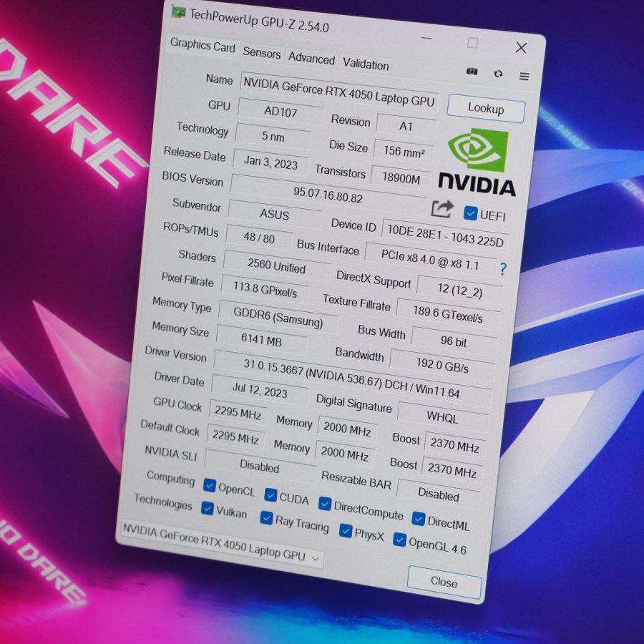The width and height of the screenshot is (644, 644).
Task: Toggle the OpenGL 4.6 checkbox
Action: tap(399, 540)
